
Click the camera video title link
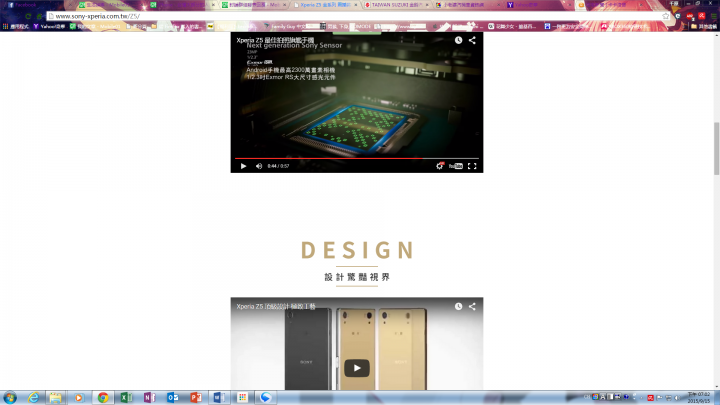point(275,40)
